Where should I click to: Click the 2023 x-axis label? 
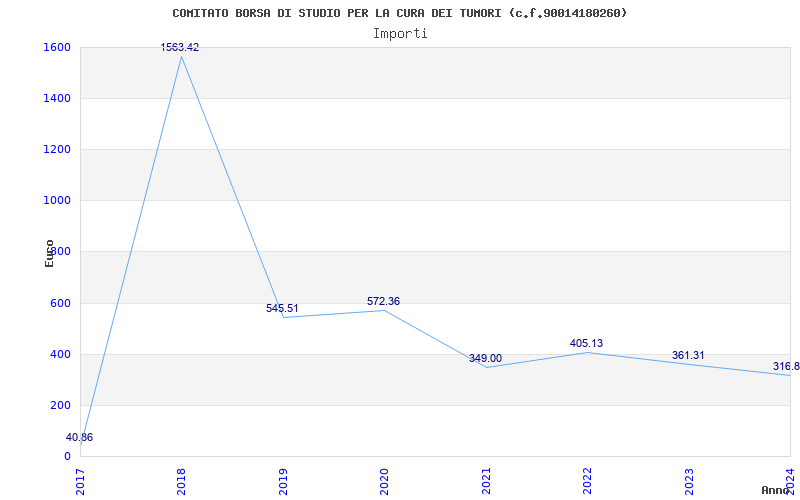pos(689,481)
